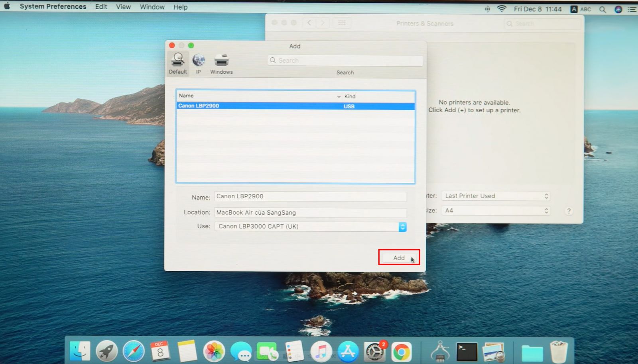Open System Information from the Dock
The width and height of the screenshot is (638, 364).
[440, 351]
